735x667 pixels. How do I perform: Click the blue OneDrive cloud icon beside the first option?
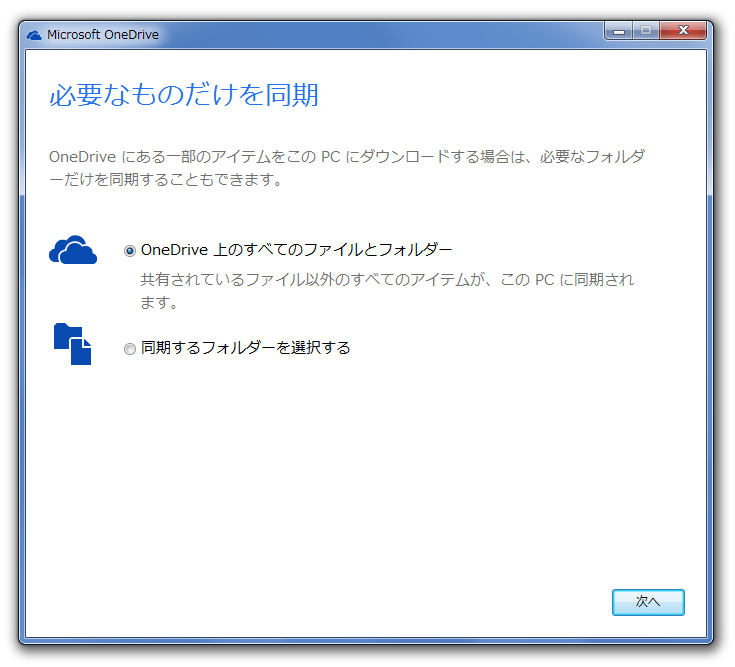pos(73,250)
